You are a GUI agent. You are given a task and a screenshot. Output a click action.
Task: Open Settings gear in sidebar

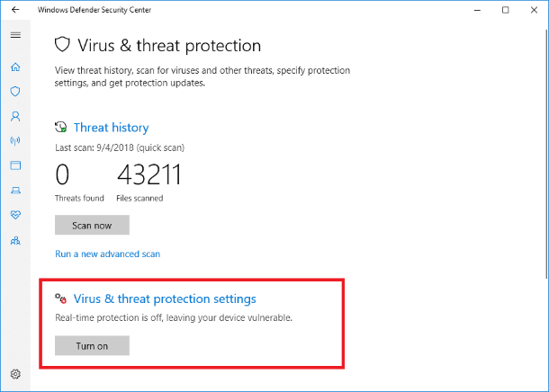click(15, 374)
